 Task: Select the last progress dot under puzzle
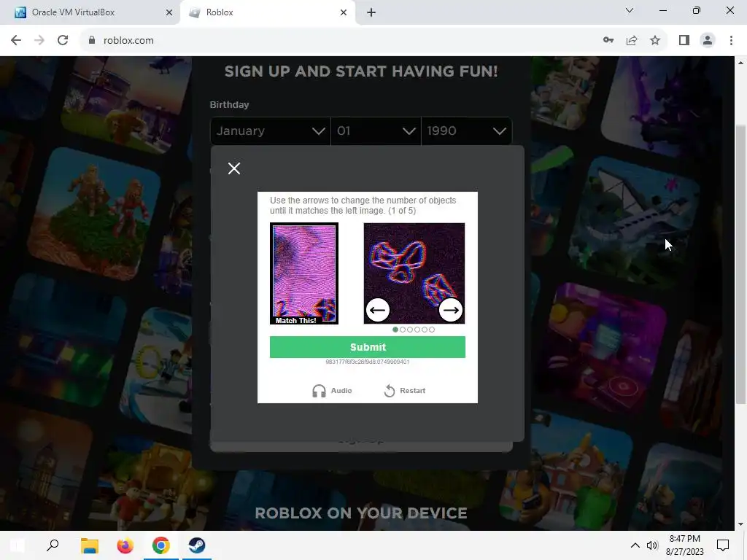432,330
